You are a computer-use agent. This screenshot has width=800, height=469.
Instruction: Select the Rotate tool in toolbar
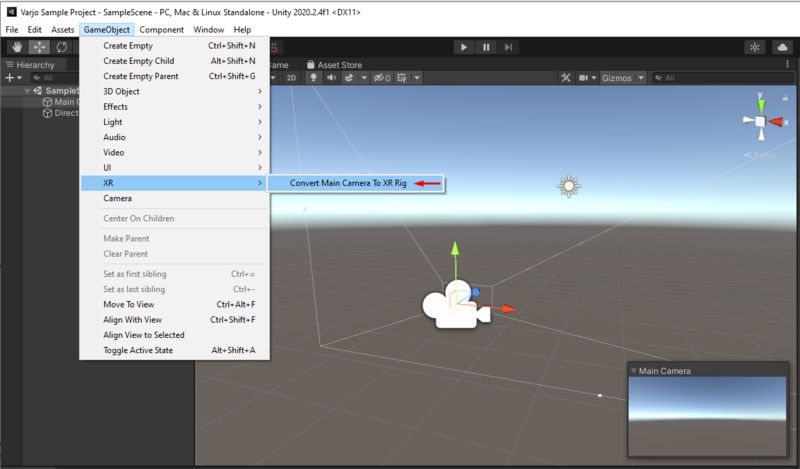pos(62,47)
